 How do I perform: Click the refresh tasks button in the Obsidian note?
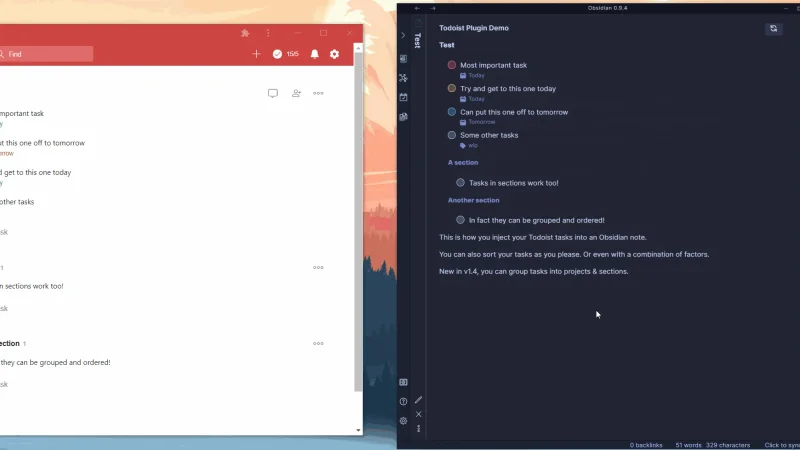773,29
